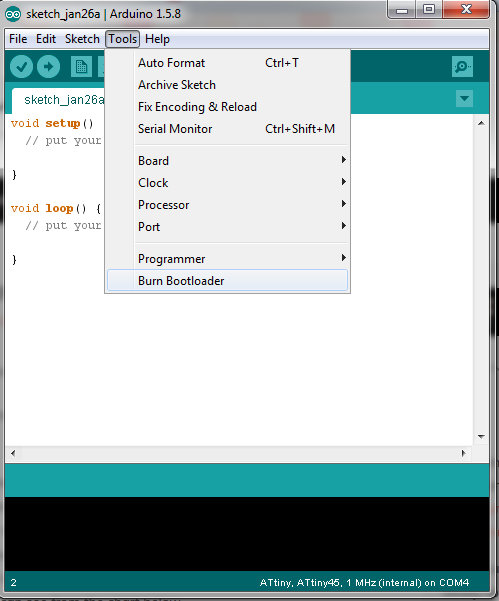This screenshot has width=499, height=601.
Task: Click the horizontal scroll right arrow
Action: click(464, 453)
